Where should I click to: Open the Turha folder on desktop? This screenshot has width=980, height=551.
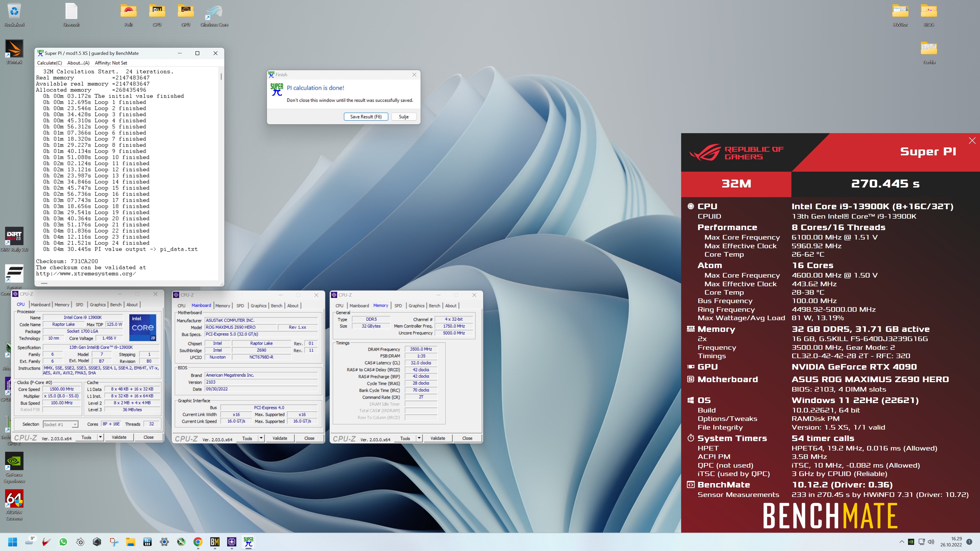click(929, 52)
